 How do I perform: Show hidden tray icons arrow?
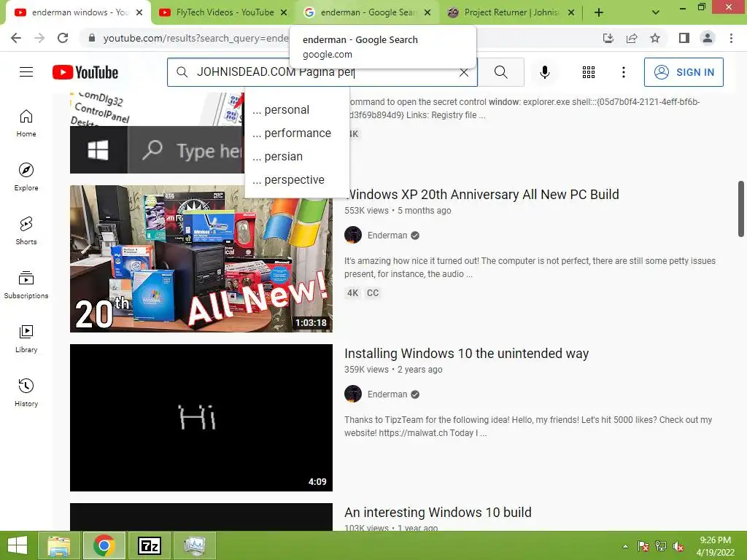coord(625,546)
